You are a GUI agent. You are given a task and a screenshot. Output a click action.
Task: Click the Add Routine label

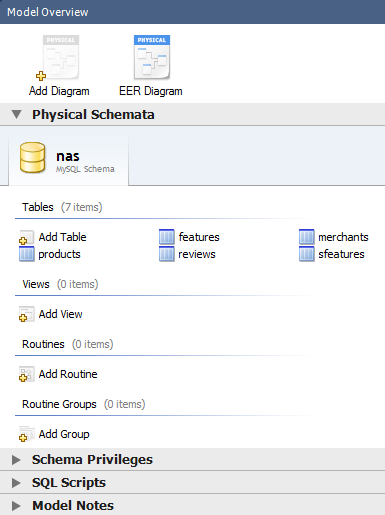pos(68,374)
